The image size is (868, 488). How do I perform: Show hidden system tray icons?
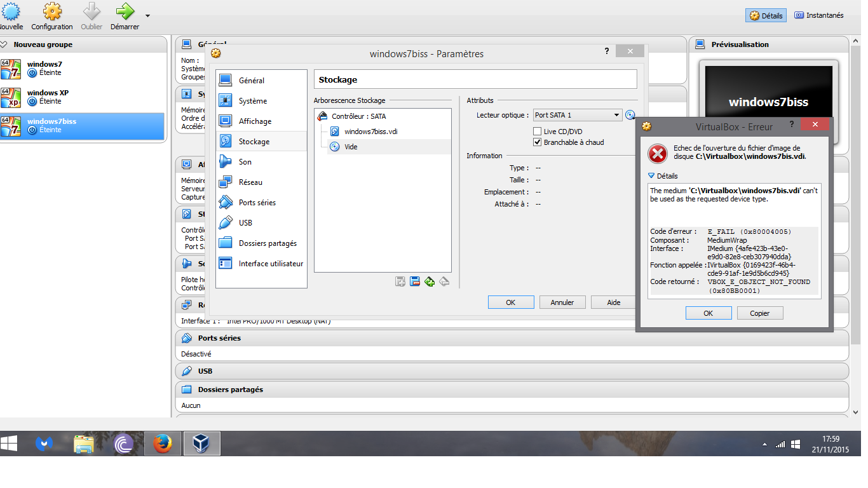[764, 444]
